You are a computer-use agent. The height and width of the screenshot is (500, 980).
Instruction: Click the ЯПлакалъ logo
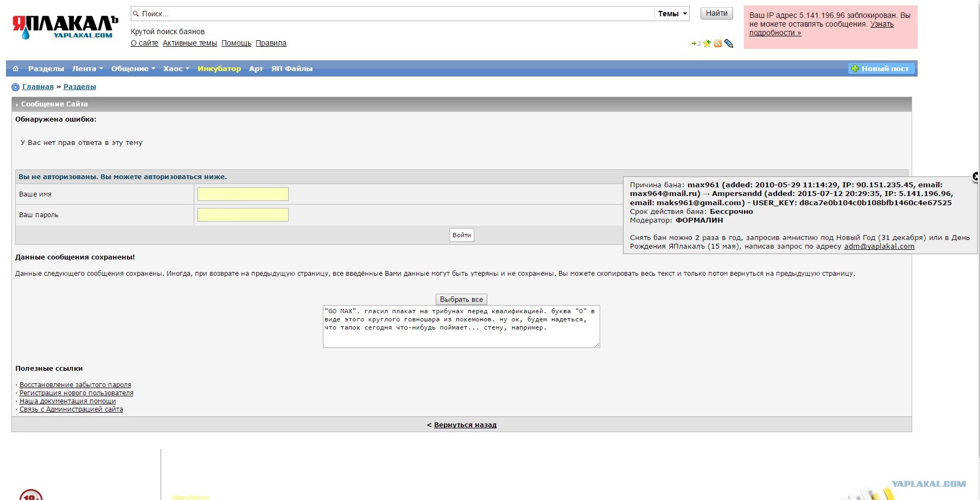pyautogui.click(x=65, y=27)
